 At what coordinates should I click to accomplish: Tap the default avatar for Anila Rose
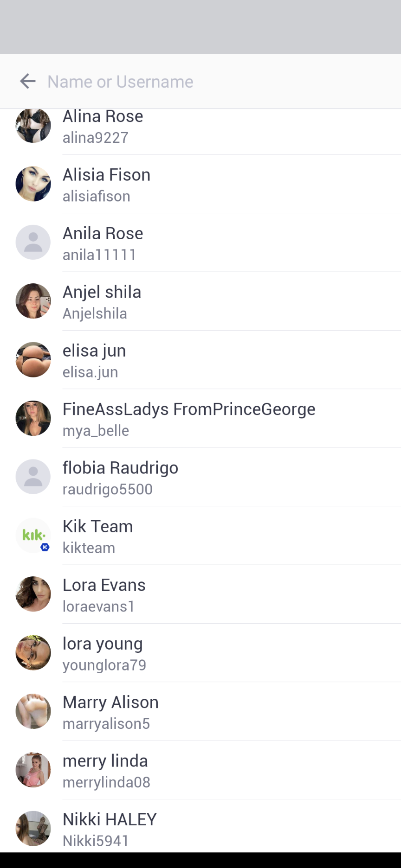pos(33,242)
